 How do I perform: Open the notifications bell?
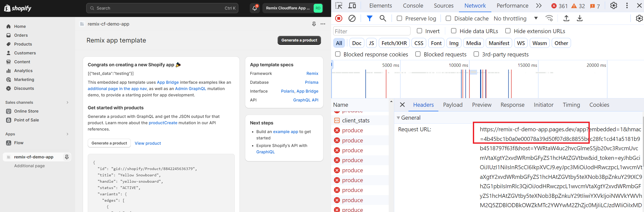point(255,8)
